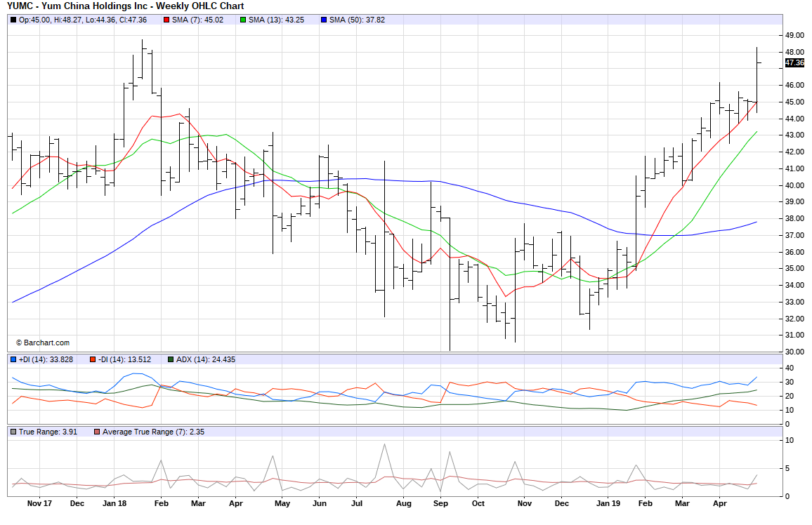Select the 45.00 price axis label

tap(794, 102)
